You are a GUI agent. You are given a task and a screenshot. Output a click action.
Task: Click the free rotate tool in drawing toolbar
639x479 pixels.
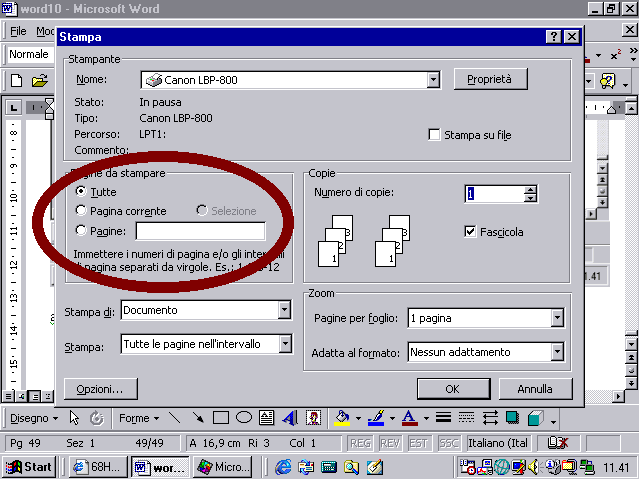pos(97,418)
